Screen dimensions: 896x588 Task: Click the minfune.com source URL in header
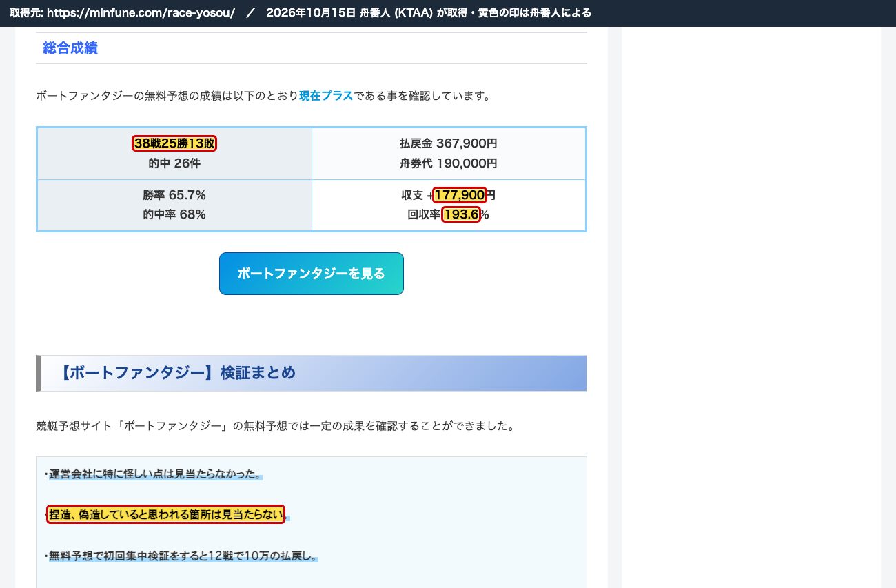[x=141, y=13]
